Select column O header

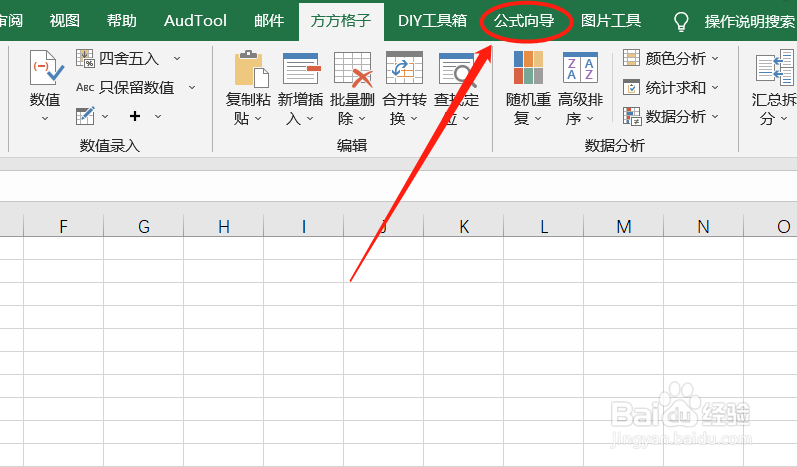click(x=771, y=226)
